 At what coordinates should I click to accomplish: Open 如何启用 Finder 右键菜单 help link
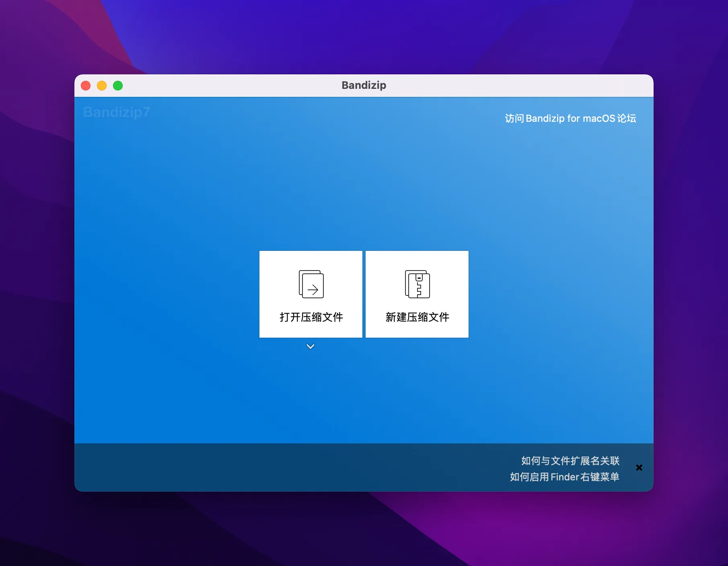click(x=565, y=477)
